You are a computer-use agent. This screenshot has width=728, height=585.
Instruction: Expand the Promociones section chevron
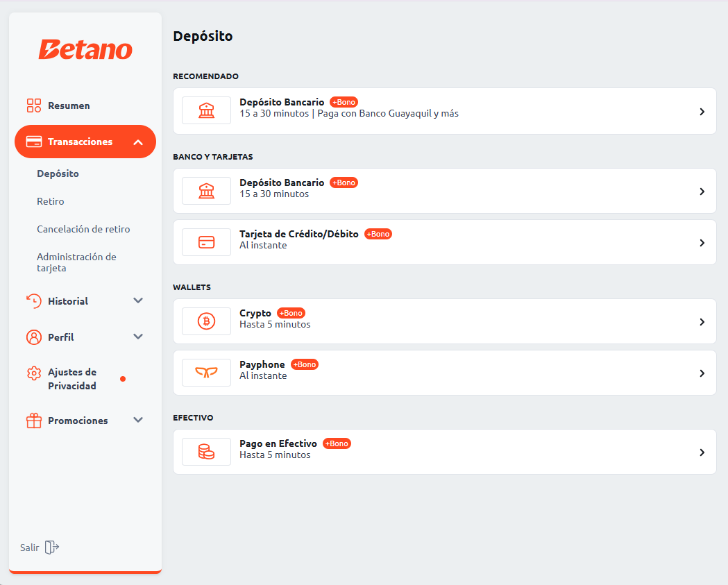click(138, 420)
